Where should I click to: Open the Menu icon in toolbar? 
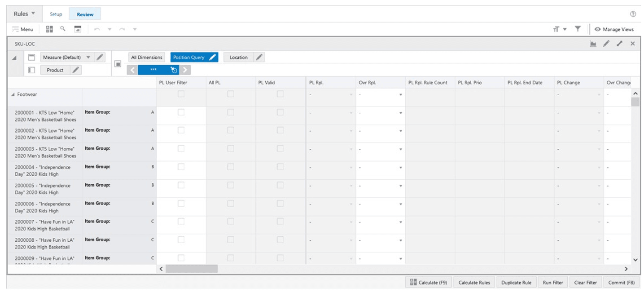[x=22, y=29]
